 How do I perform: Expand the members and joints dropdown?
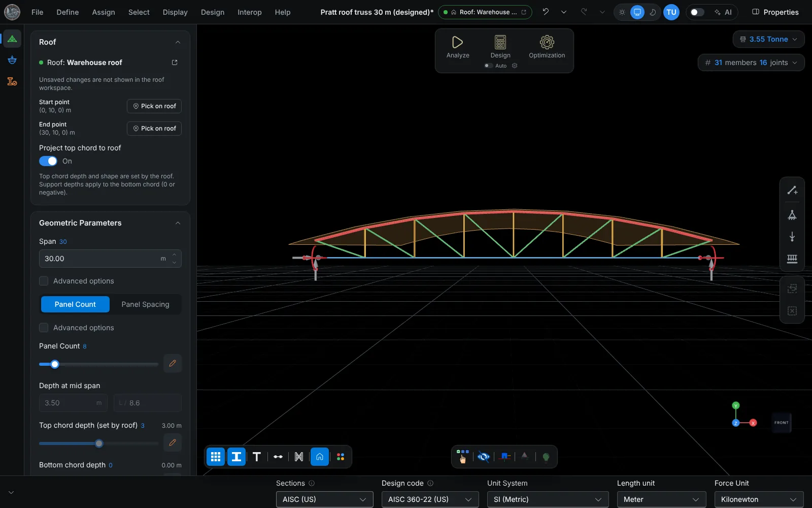[x=751, y=62]
